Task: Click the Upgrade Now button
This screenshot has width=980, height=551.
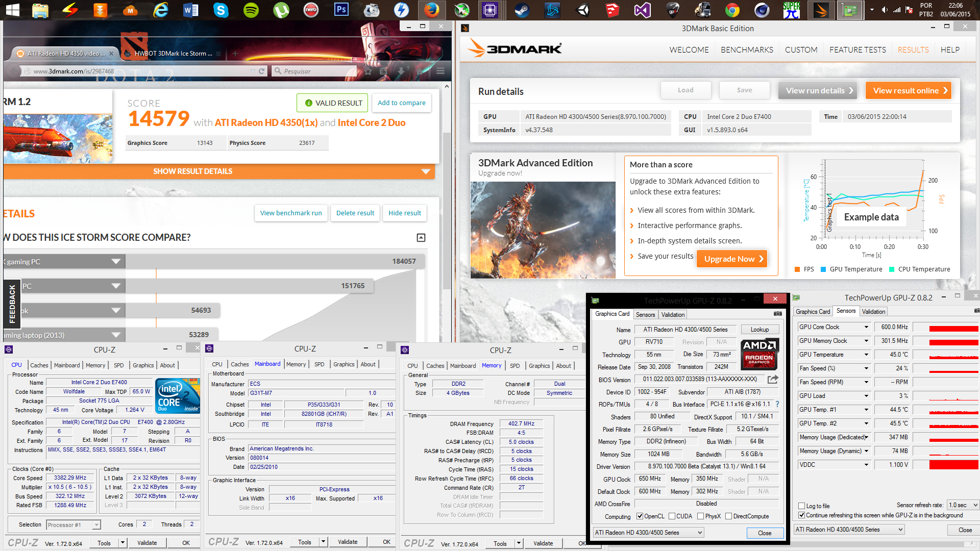Action: pyautogui.click(x=732, y=259)
